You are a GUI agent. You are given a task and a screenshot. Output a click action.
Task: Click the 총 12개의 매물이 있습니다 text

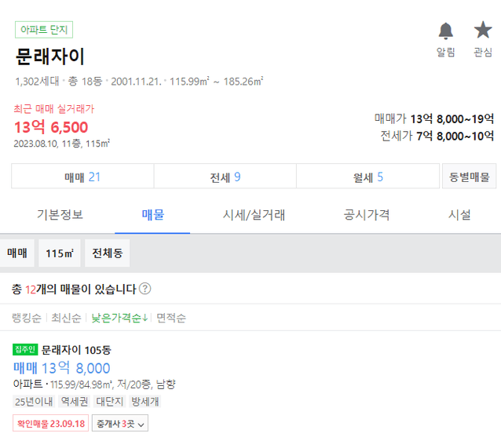pyautogui.click(x=74, y=289)
